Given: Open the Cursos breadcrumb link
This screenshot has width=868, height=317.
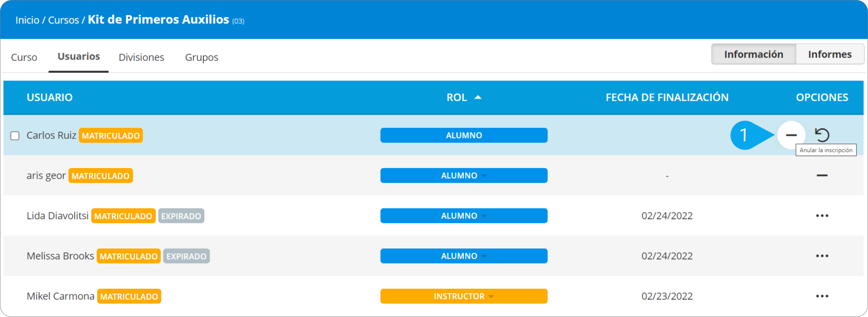Looking at the screenshot, I should click(x=63, y=20).
